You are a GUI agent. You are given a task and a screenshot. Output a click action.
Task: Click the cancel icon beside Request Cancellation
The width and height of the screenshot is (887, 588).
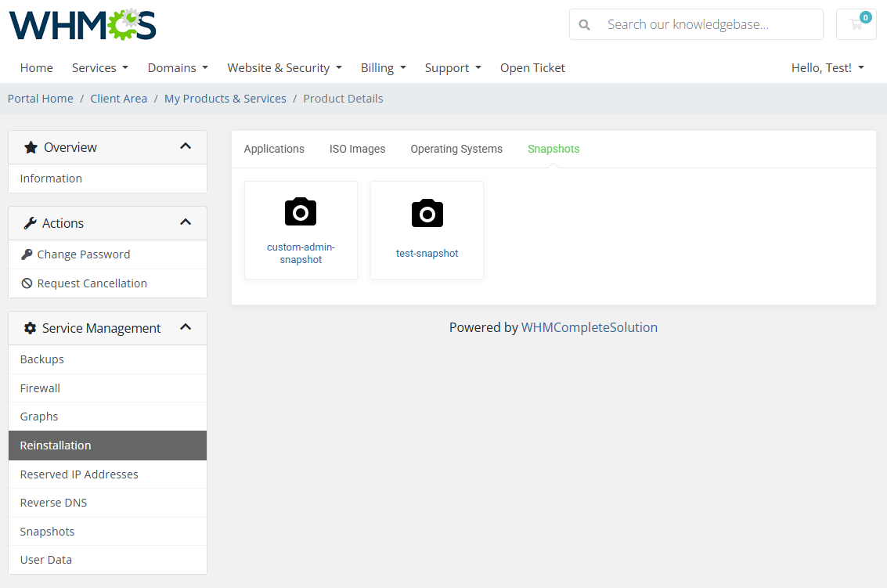(x=27, y=283)
